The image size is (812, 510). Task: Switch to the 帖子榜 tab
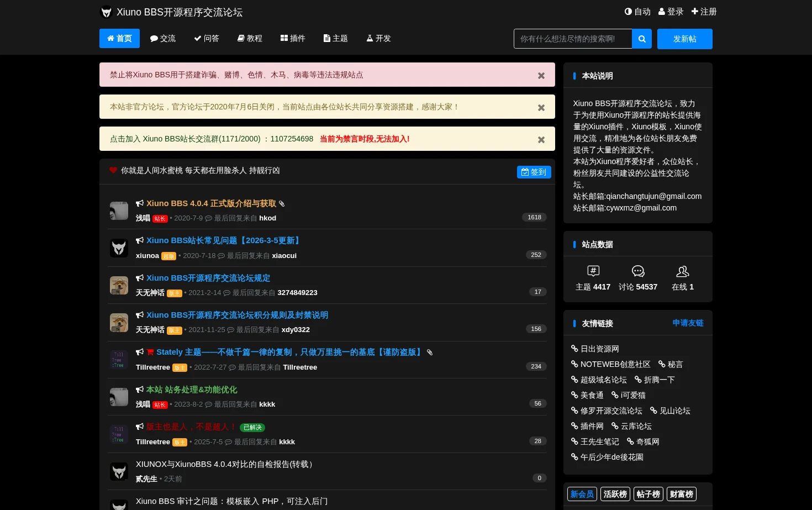pos(648,494)
